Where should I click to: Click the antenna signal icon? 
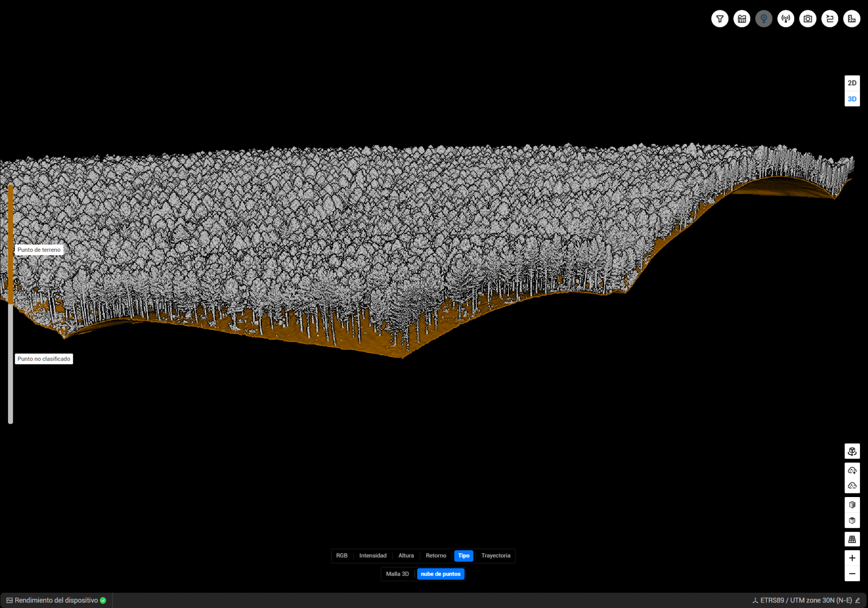pos(786,19)
